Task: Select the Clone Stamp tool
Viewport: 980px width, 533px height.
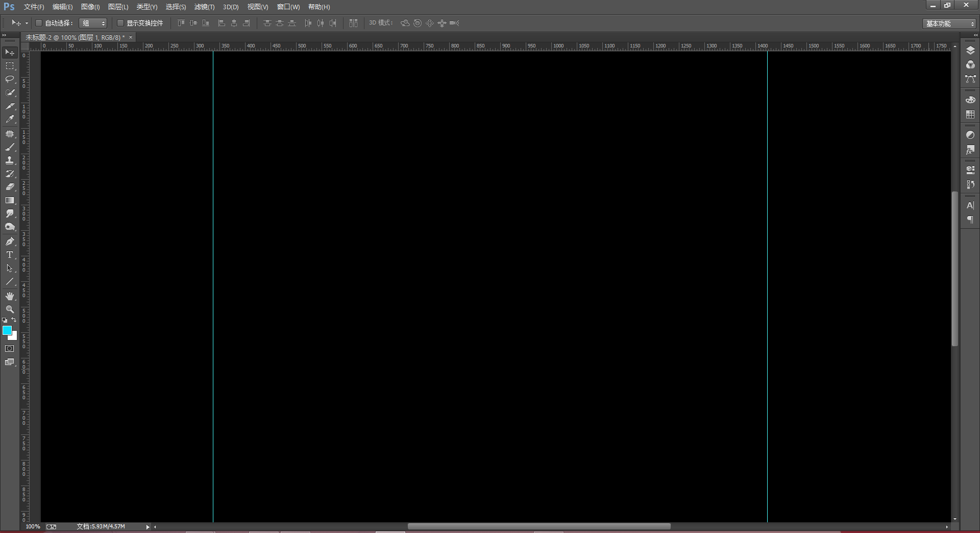Action: 10,160
